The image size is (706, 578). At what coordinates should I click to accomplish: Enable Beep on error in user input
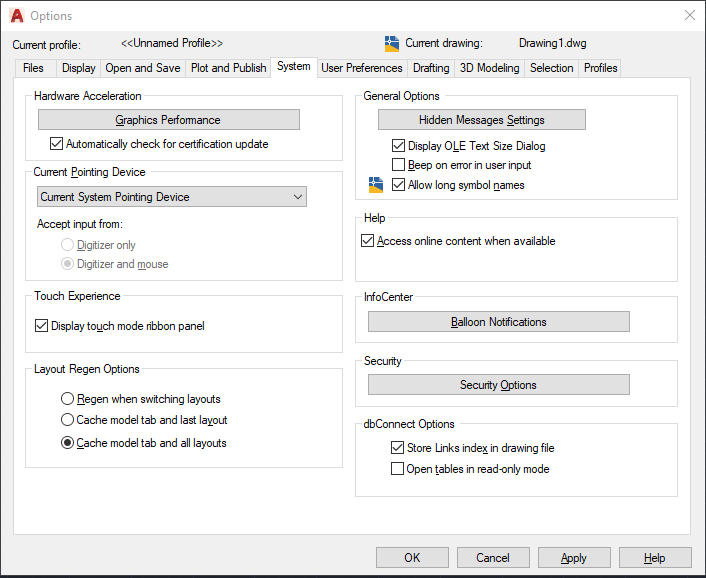click(399, 165)
